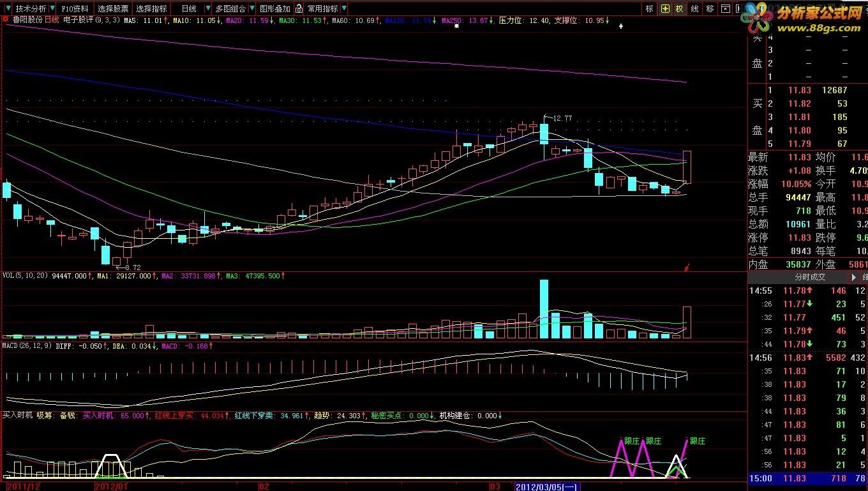Click the buy-level-1 price 11.83 row
This screenshot has width=868, height=491.
(x=808, y=90)
